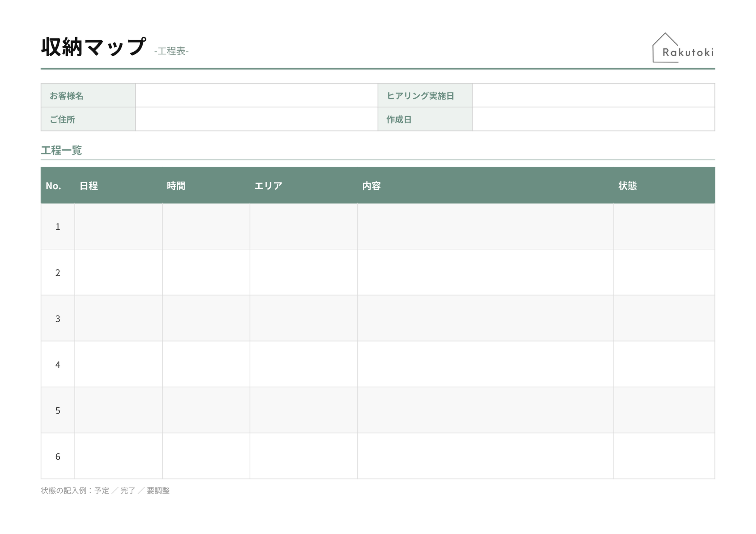Click the 内容 cell in row 4
The height and width of the screenshot is (534, 756).
coord(486,364)
